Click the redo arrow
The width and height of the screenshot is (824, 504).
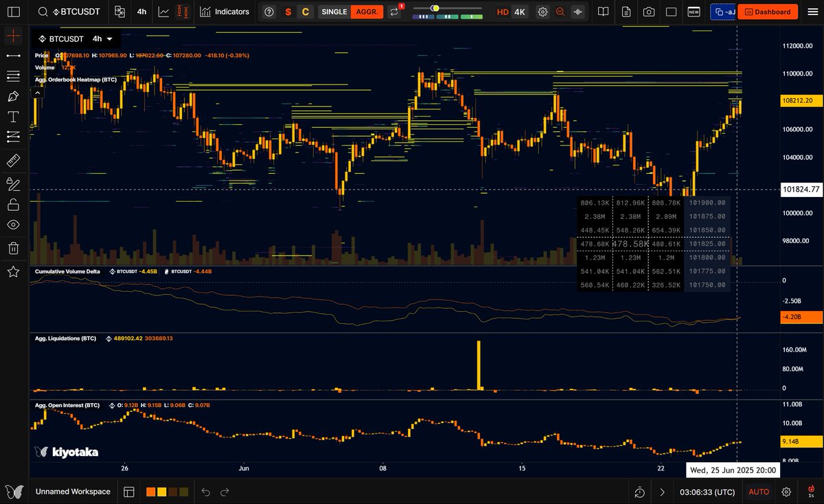click(224, 492)
